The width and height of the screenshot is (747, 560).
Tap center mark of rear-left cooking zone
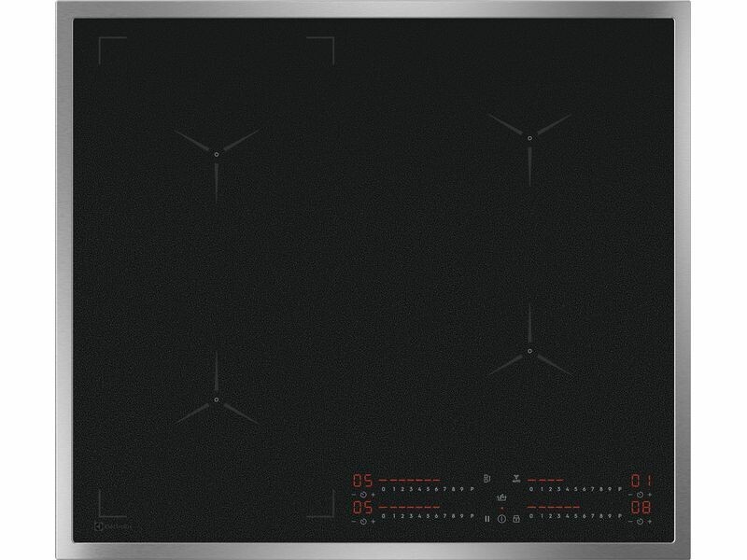click(215, 154)
